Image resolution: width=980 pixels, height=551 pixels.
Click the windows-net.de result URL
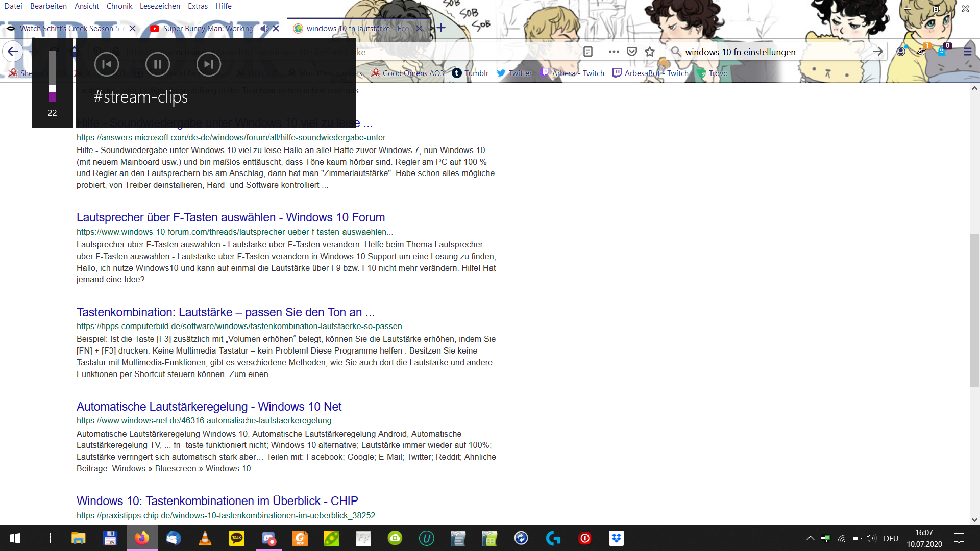pyautogui.click(x=204, y=420)
